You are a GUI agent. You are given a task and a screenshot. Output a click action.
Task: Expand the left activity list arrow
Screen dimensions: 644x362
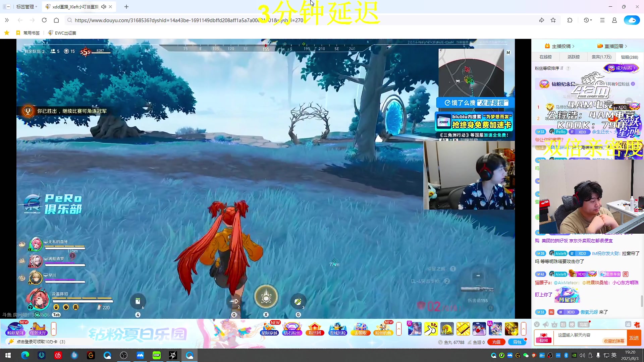[54, 329]
